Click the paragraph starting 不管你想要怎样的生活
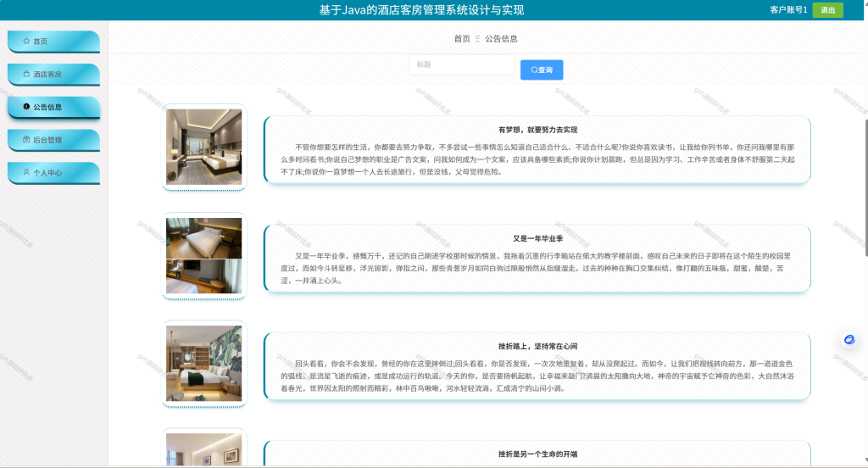The height and width of the screenshot is (468, 868). 537,159
